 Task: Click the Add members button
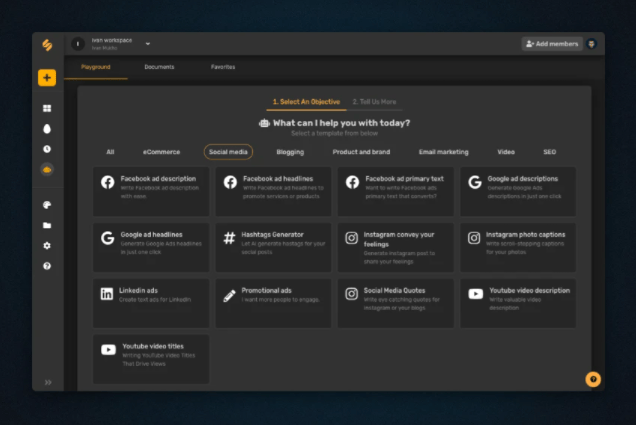tap(552, 44)
